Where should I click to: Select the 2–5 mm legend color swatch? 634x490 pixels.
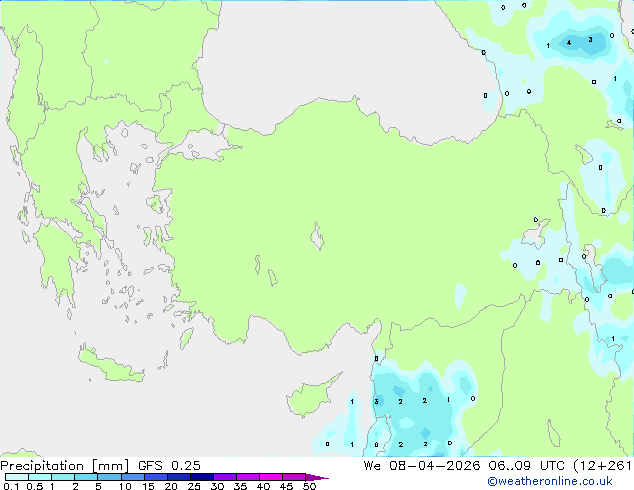(86, 477)
